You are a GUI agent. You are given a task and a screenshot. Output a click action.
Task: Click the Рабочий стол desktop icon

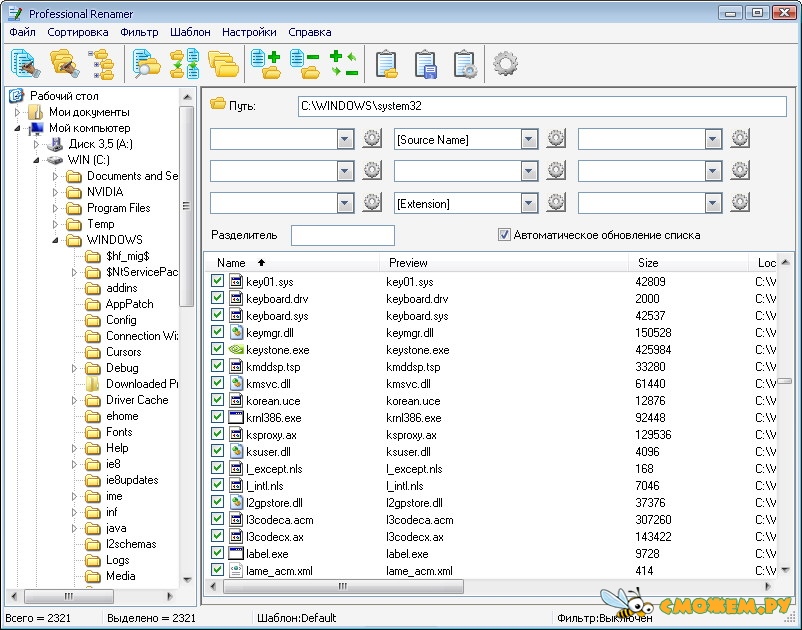[16, 96]
